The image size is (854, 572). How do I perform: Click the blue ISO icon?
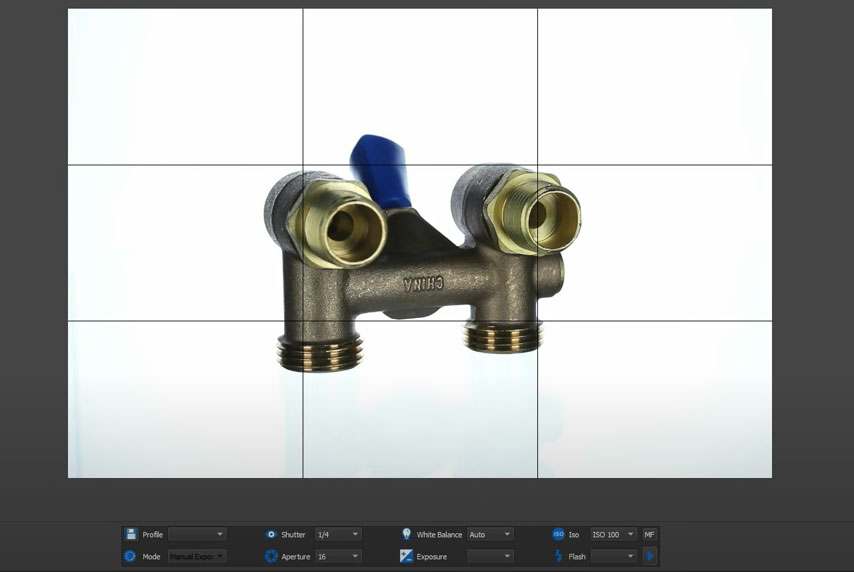tap(558, 534)
